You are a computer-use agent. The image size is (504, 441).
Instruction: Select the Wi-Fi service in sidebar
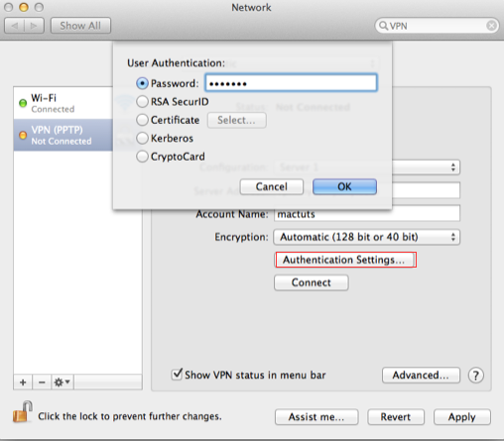pyautogui.click(x=63, y=103)
